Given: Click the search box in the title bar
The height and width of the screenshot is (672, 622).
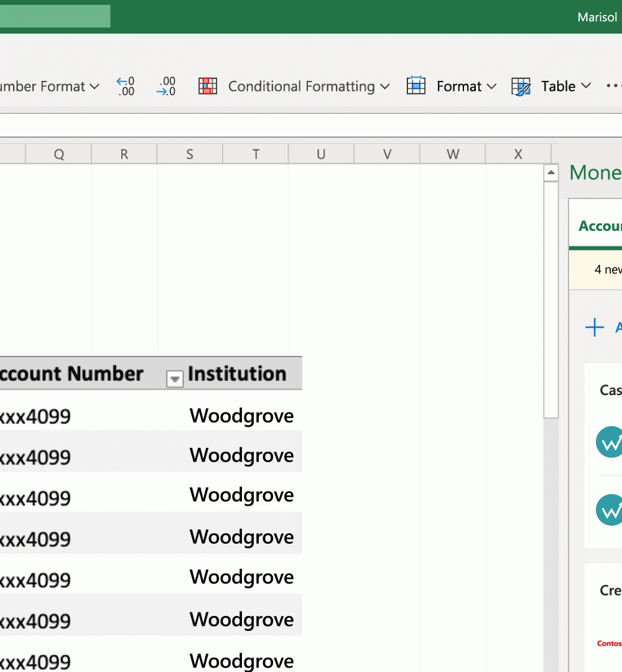Looking at the screenshot, I should coord(55,16).
